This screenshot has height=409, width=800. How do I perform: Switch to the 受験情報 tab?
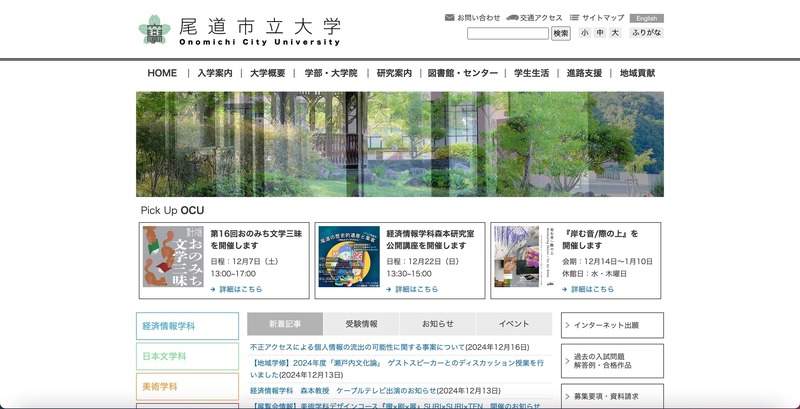coord(361,324)
